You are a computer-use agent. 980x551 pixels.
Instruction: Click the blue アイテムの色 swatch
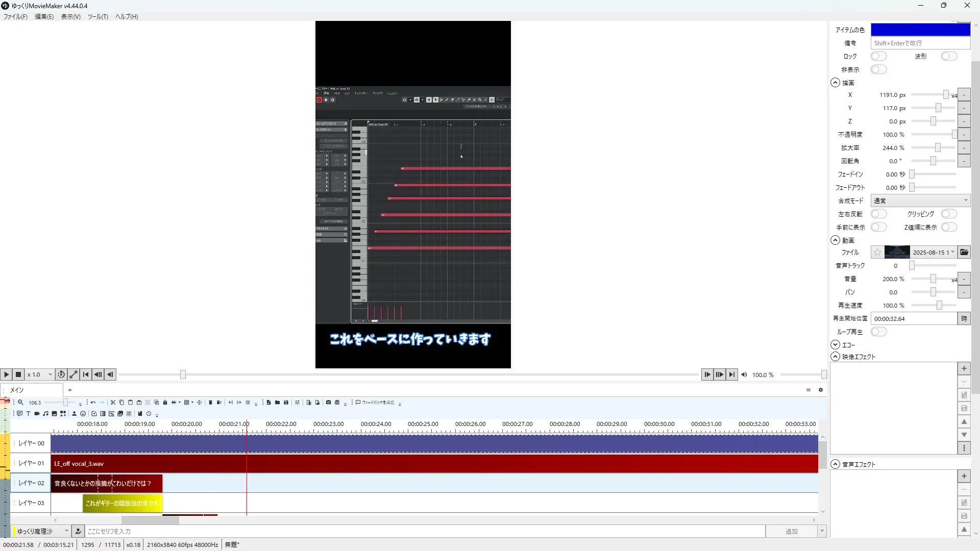920,30
